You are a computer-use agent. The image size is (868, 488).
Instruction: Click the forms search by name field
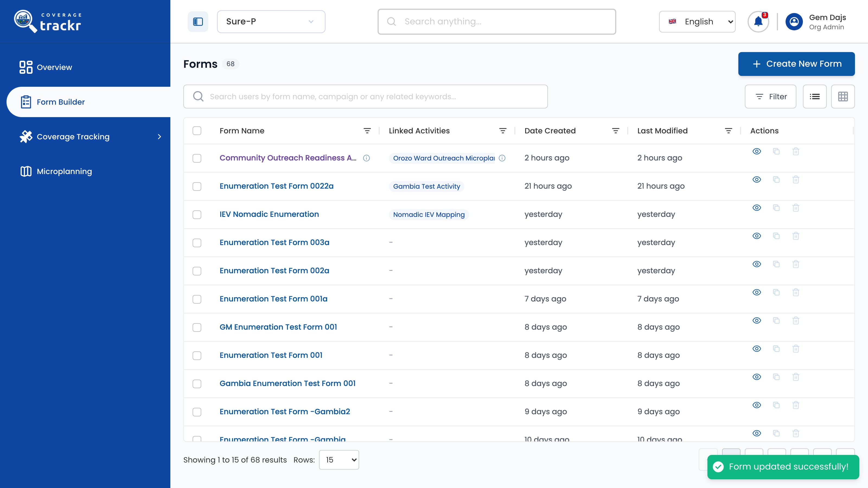pyautogui.click(x=366, y=97)
